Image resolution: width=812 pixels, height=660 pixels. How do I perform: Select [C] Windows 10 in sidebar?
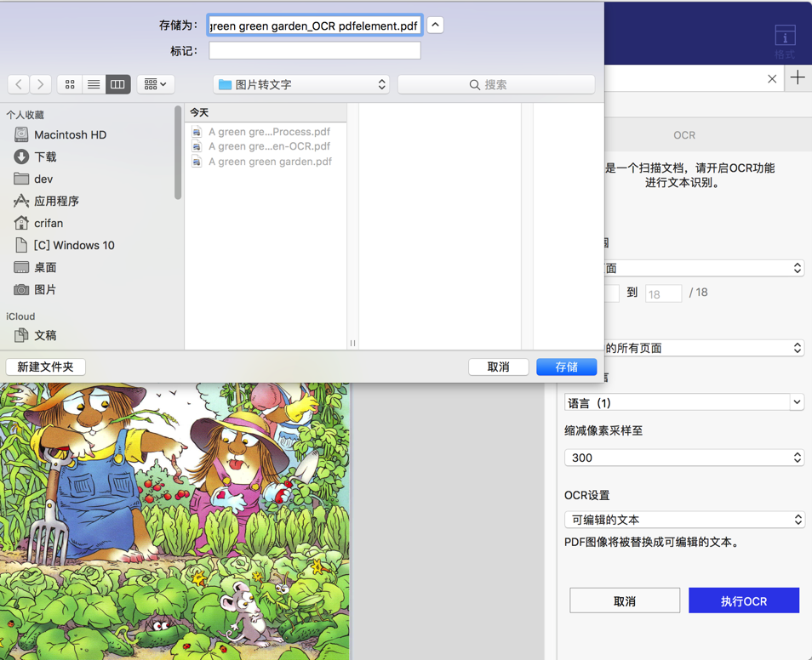click(74, 245)
